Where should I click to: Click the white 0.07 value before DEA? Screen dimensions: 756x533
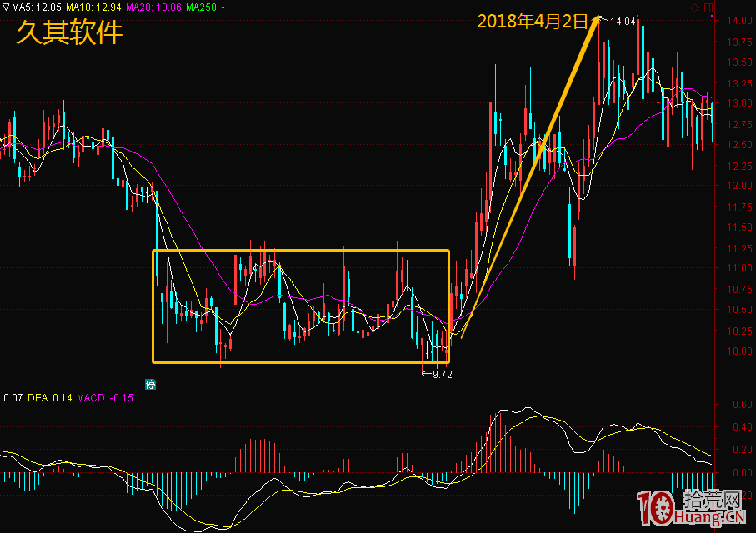13,398
